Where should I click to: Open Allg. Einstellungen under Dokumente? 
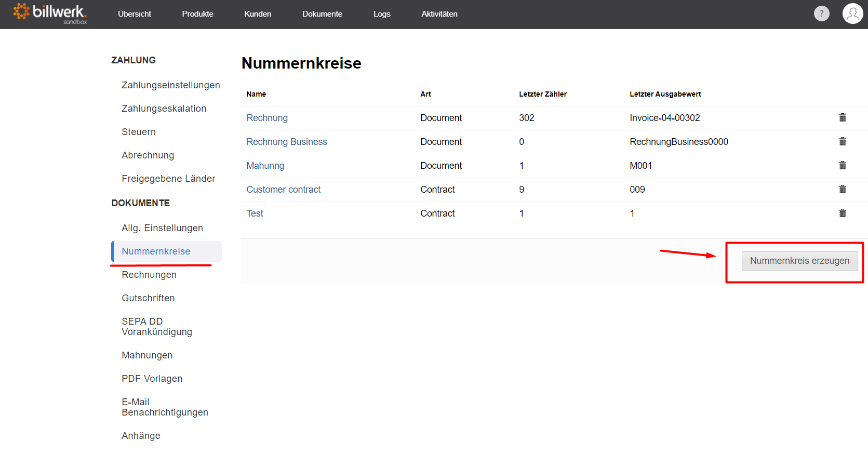(163, 228)
